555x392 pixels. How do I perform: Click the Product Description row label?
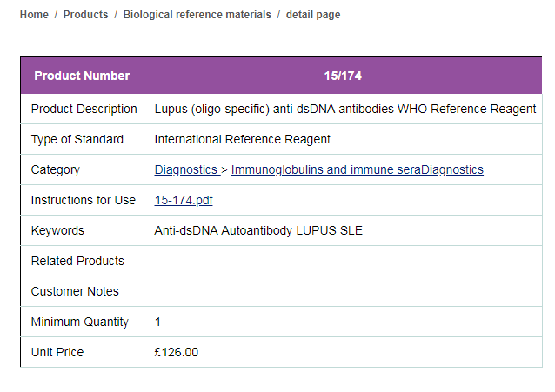click(84, 110)
